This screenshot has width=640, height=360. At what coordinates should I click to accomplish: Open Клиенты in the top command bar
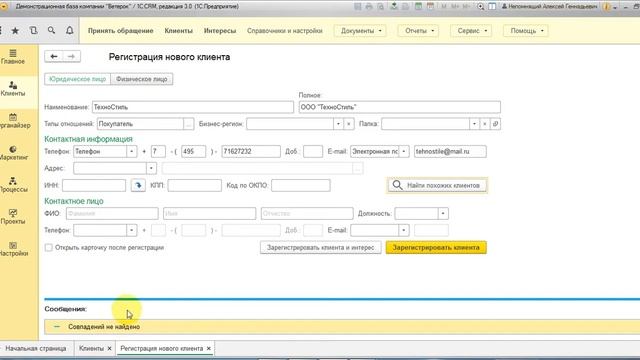pyautogui.click(x=178, y=31)
